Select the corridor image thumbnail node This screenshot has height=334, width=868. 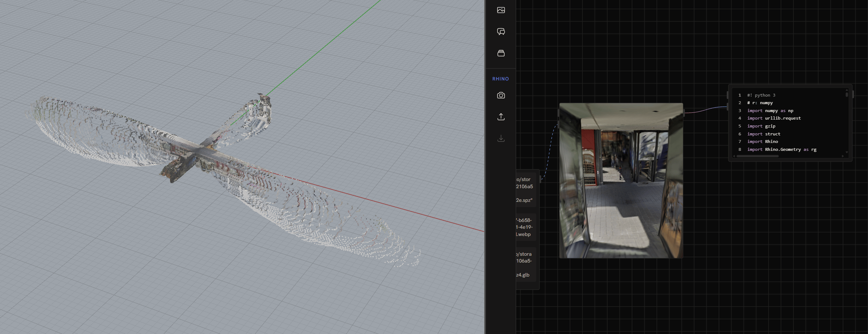point(621,181)
